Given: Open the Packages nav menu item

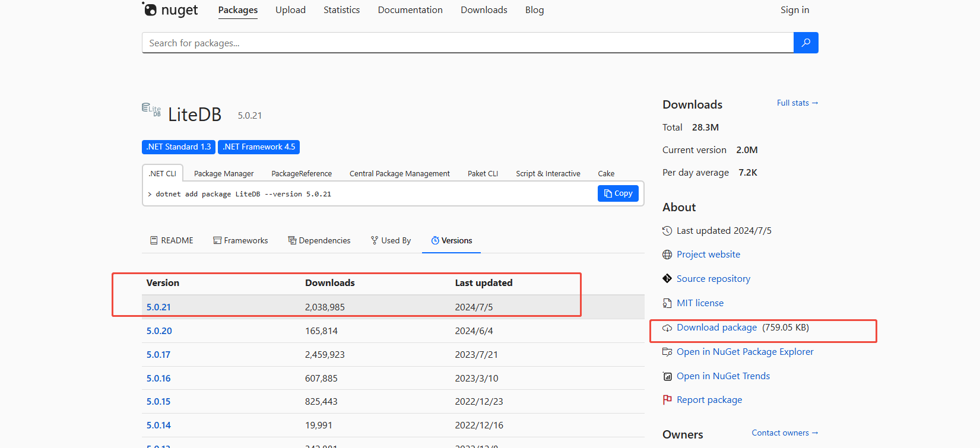Looking at the screenshot, I should point(238,10).
